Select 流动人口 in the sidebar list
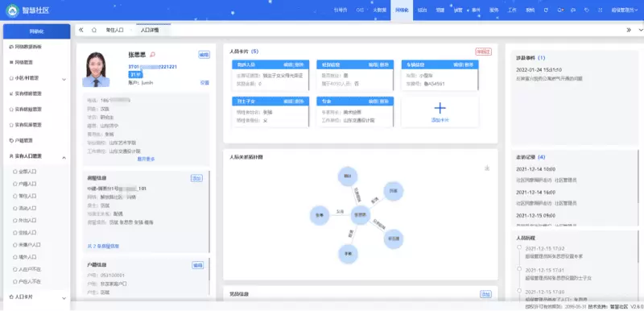Viewport: 644px width, 311px height. click(27, 209)
